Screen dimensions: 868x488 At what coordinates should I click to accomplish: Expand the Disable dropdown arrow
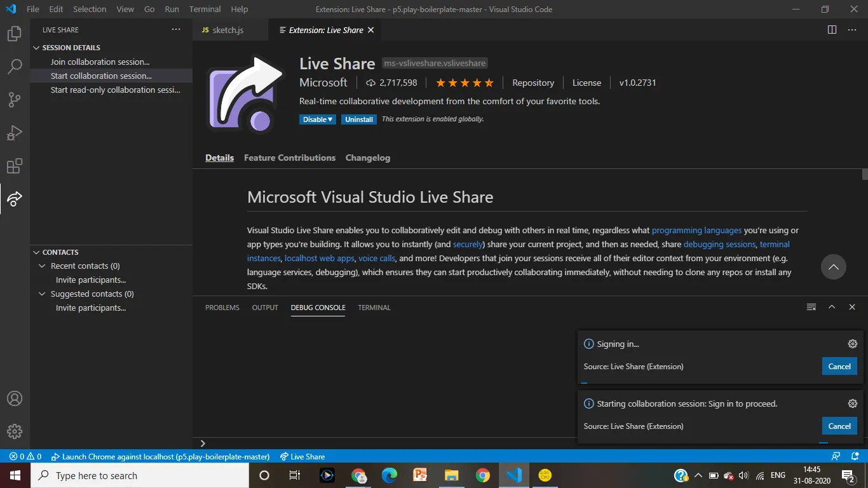coord(329,119)
